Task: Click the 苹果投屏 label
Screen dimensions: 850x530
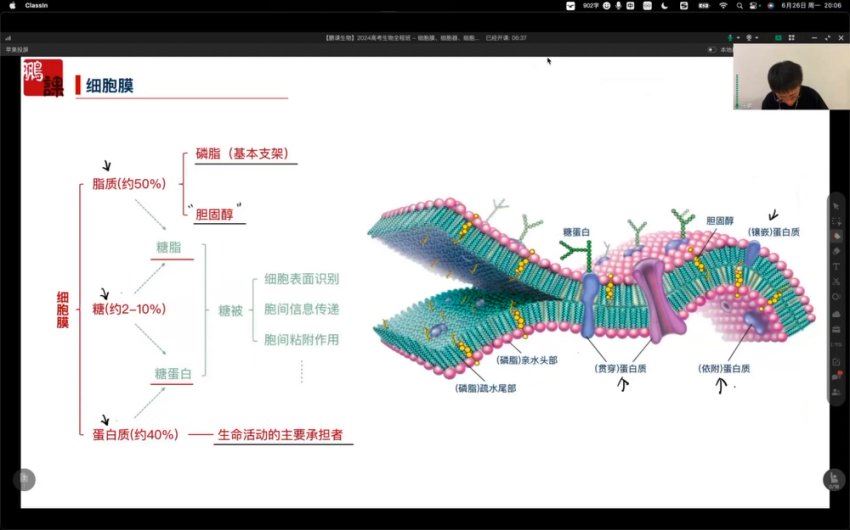Action: click(x=17, y=49)
